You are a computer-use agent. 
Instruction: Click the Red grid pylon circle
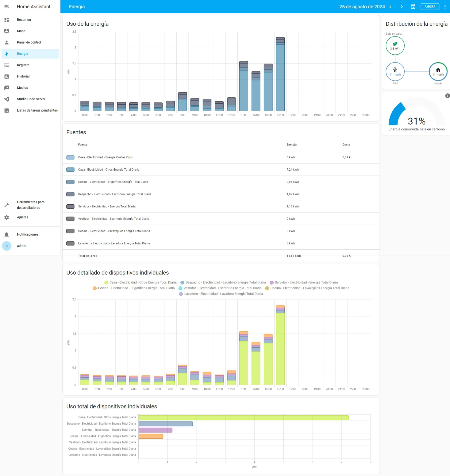(395, 71)
